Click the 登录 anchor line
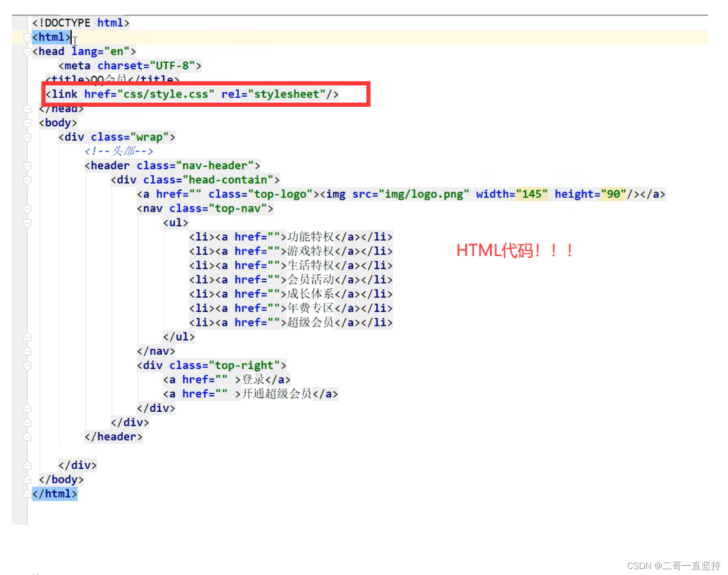Image resolution: width=728 pixels, height=575 pixels. coord(227,380)
